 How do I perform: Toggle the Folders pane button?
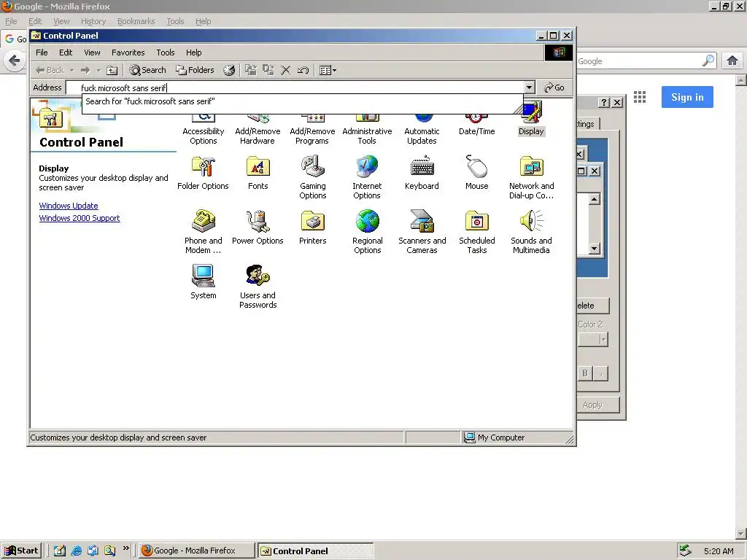coord(195,70)
